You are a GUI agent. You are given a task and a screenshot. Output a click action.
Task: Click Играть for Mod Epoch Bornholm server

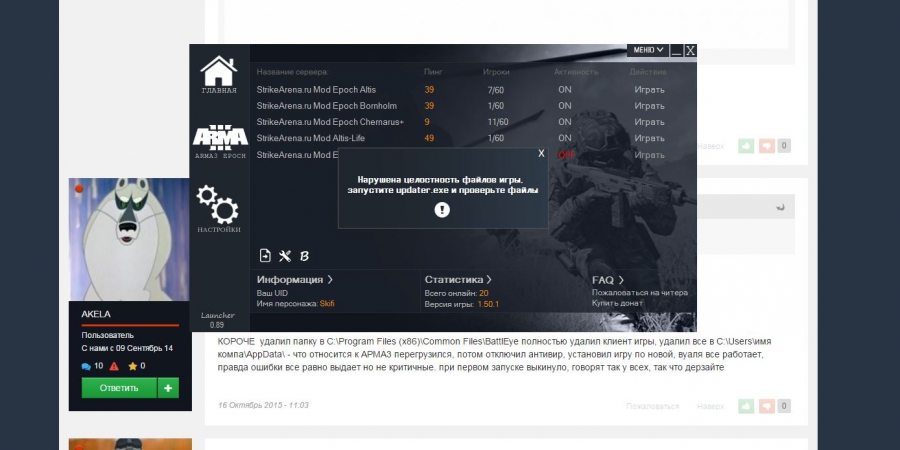tap(649, 106)
